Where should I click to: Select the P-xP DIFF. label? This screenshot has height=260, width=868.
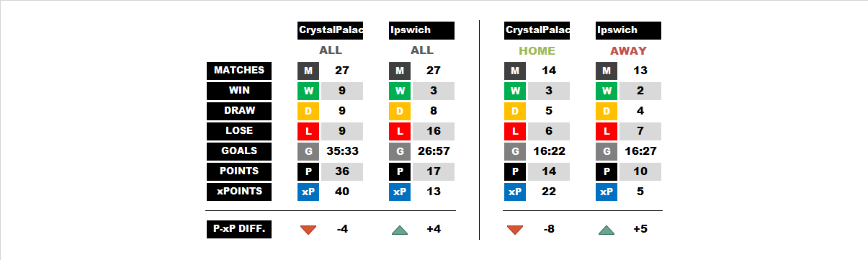click(239, 229)
